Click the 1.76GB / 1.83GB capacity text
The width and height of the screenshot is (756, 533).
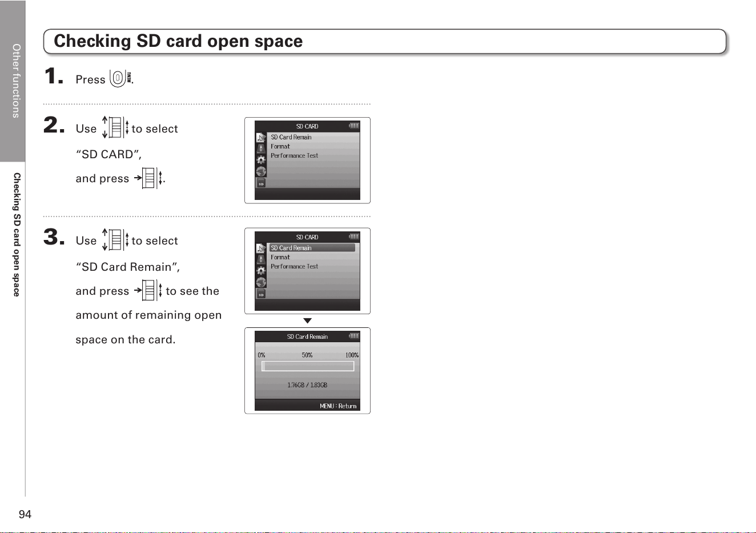click(307, 385)
